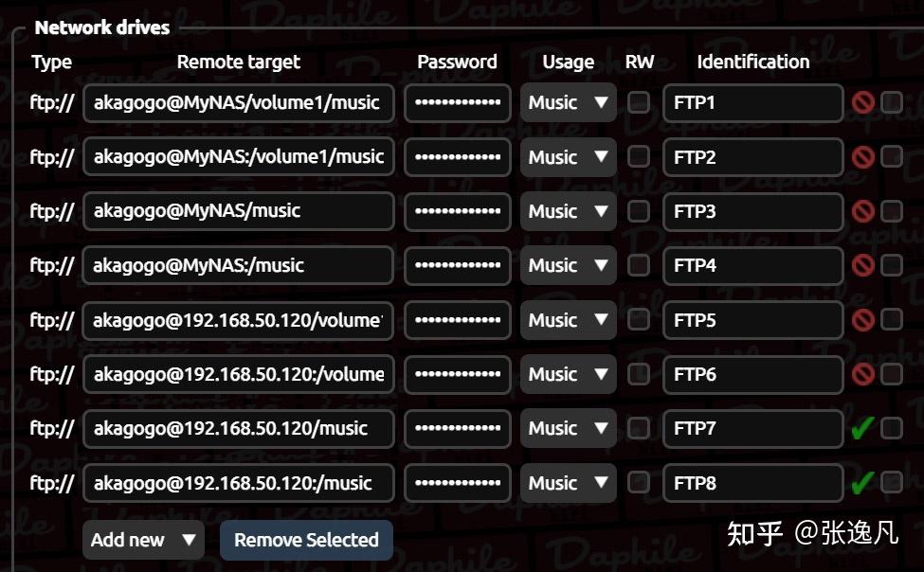
Task: Click the Remote target field for FTP3
Action: tap(238, 211)
